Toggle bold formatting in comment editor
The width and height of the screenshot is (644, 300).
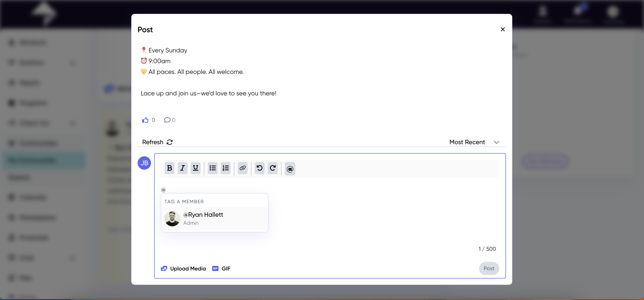point(169,168)
